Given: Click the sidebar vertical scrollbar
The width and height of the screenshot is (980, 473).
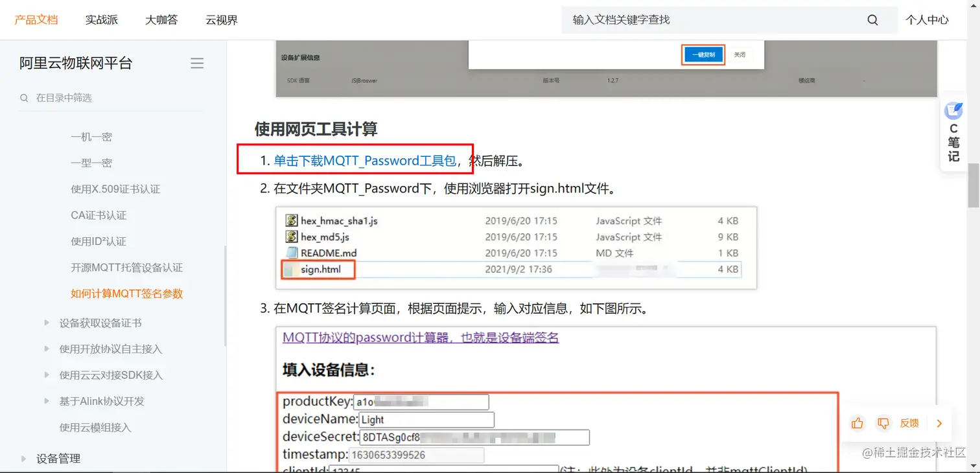Looking at the screenshot, I should [225, 295].
